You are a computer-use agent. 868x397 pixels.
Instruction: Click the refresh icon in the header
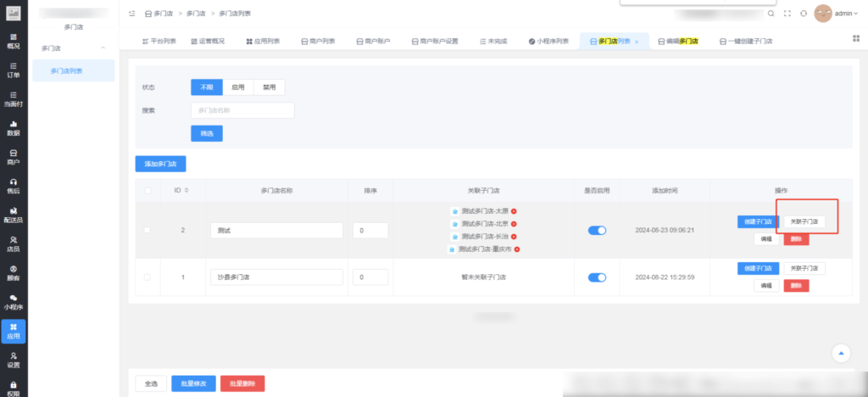tap(804, 14)
